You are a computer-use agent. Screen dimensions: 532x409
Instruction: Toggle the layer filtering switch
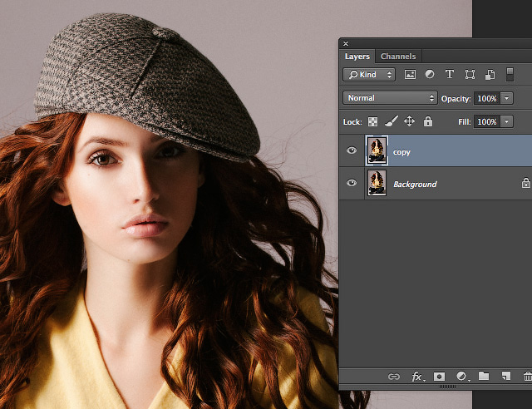[x=510, y=75]
